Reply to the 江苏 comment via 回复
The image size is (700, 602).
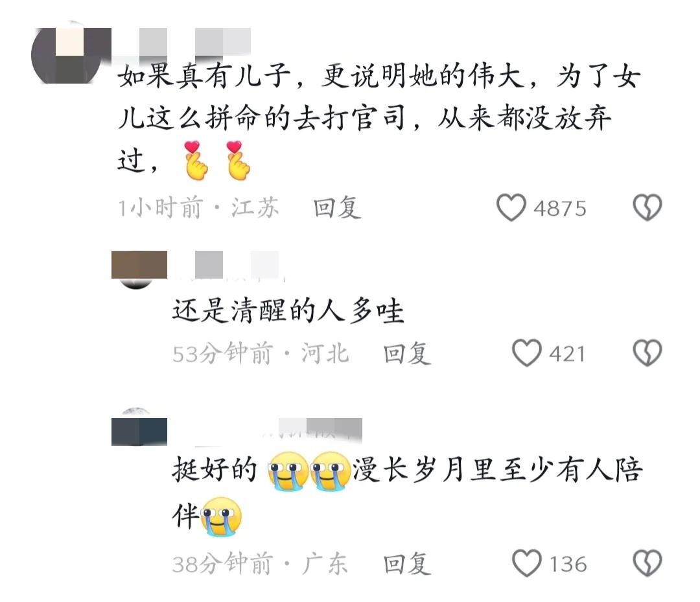pyautogui.click(x=337, y=208)
